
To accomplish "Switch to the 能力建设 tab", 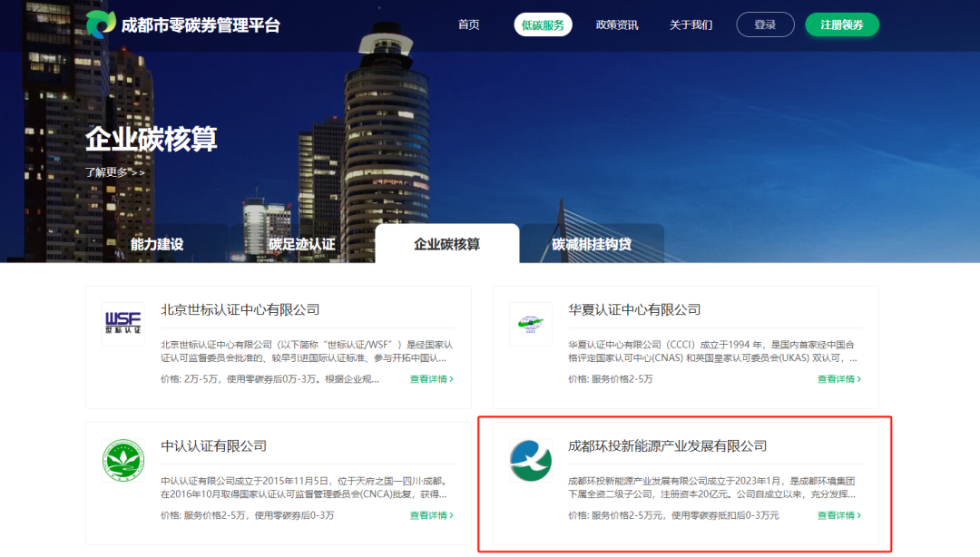I will click(x=157, y=244).
